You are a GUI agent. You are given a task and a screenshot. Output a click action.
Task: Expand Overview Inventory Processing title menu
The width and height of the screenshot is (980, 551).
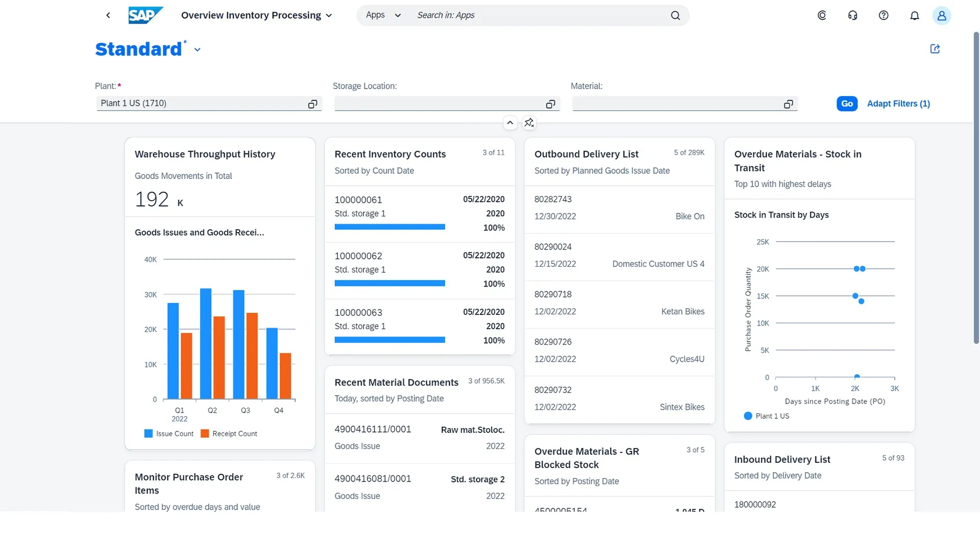click(329, 15)
